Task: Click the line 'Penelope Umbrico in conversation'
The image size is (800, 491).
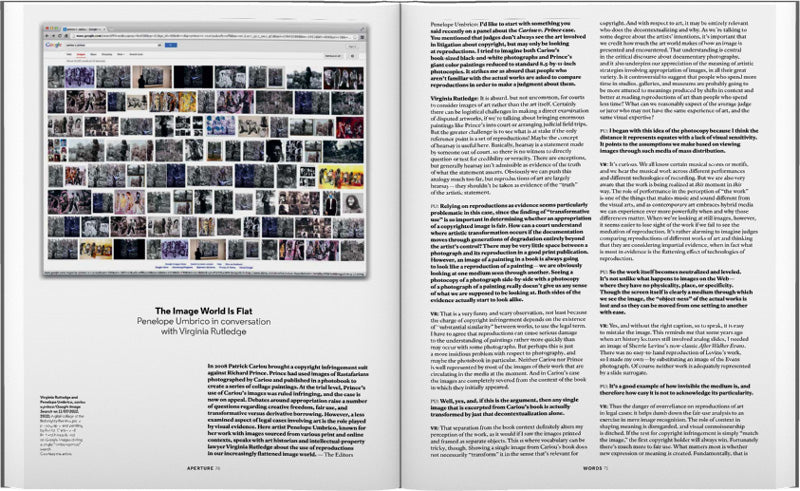Action: point(204,321)
